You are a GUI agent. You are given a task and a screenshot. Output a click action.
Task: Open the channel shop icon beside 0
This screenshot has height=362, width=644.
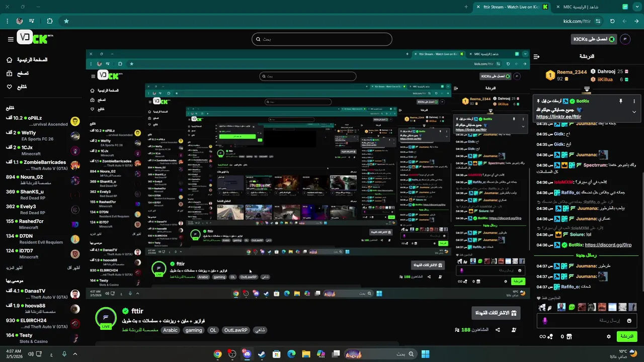pyautogui.click(x=569, y=336)
